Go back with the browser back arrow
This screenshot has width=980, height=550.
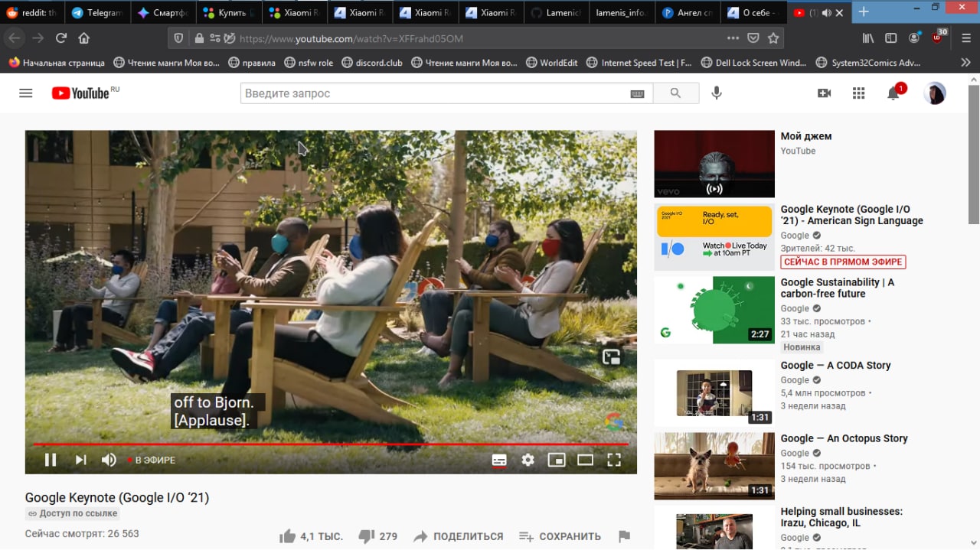(15, 38)
